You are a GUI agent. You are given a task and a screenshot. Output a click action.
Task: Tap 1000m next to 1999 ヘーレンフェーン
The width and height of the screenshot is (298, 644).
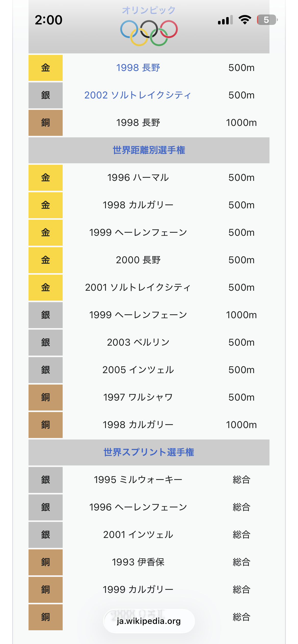pos(241,315)
